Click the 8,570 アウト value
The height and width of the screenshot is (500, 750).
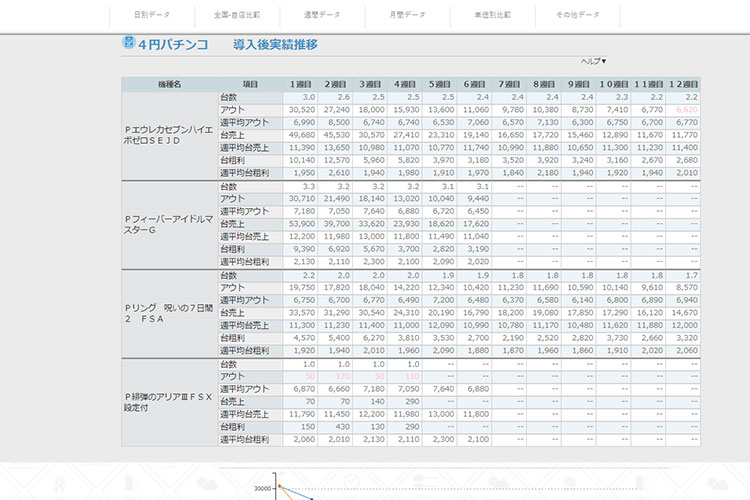(687, 288)
